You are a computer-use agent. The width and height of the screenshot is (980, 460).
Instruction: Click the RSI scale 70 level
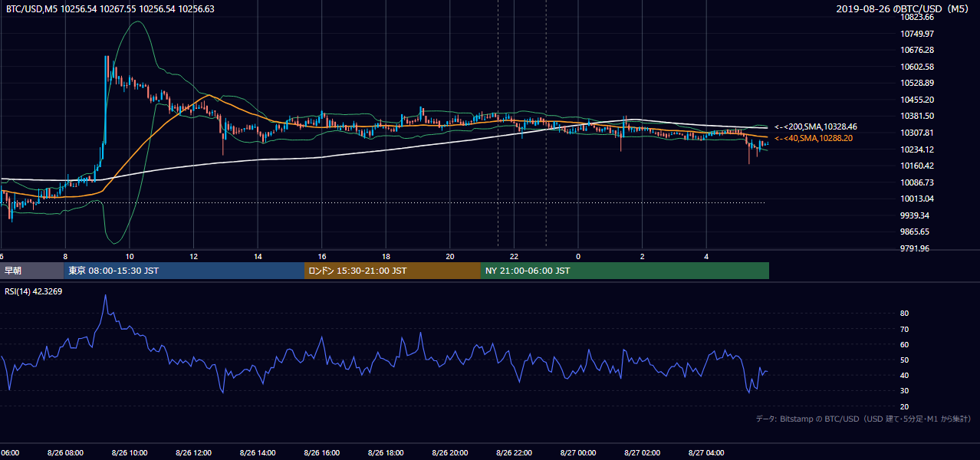coord(905,329)
